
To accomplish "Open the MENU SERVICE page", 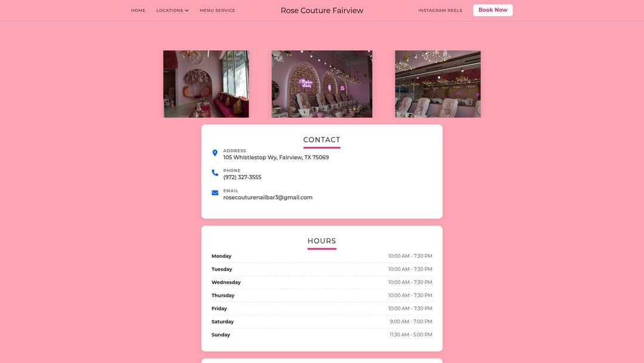I will coord(217,10).
